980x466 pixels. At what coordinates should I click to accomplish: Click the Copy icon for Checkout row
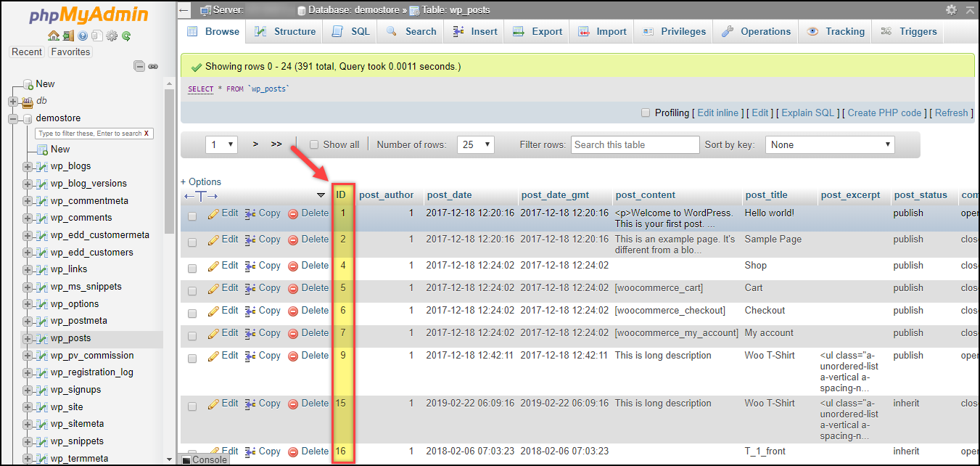(250, 311)
